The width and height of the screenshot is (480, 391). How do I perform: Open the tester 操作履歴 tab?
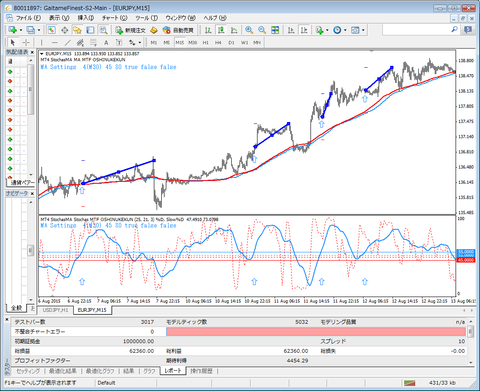tap(201, 371)
